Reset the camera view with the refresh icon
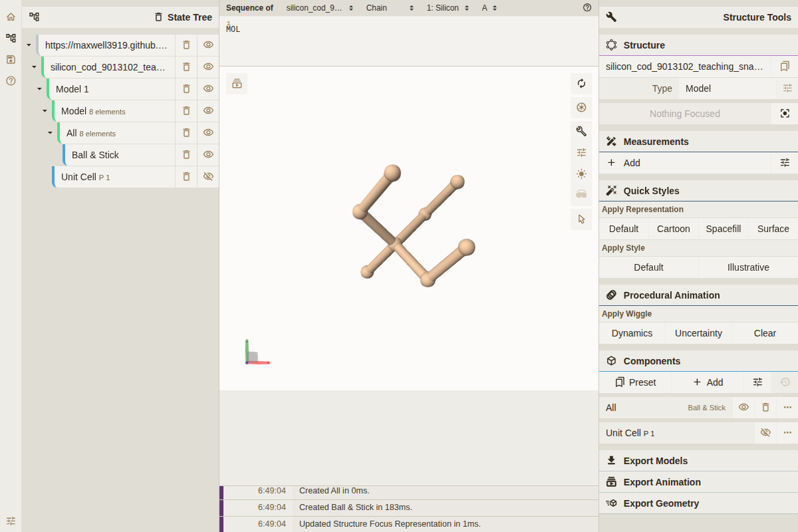This screenshot has width=798, height=532. click(x=581, y=83)
